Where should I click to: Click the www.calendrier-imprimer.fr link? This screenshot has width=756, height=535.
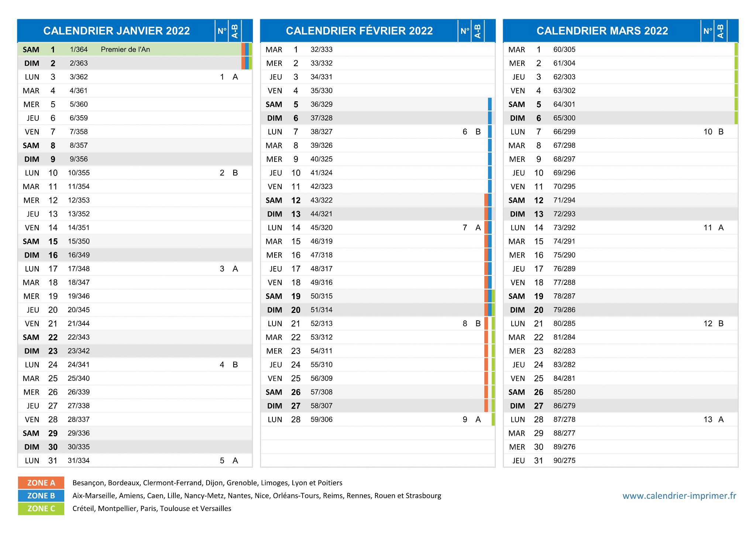pyautogui.click(x=679, y=495)
